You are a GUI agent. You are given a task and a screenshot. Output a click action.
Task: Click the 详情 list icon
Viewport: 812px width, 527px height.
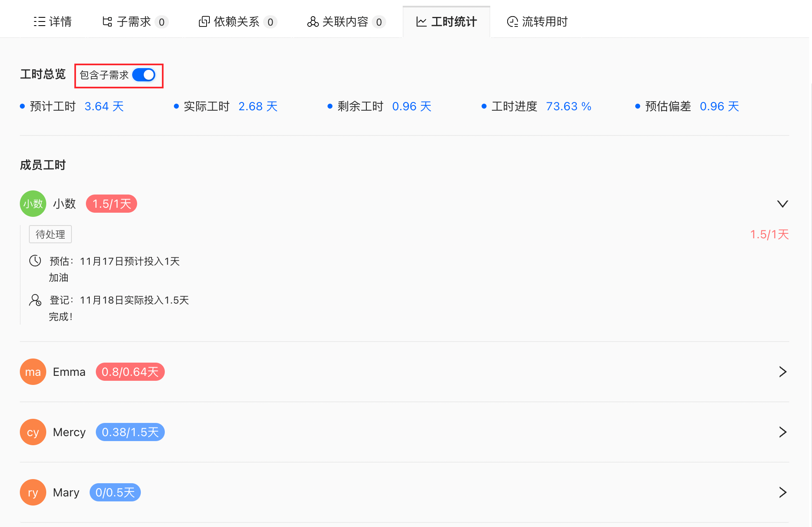[39, 21]
